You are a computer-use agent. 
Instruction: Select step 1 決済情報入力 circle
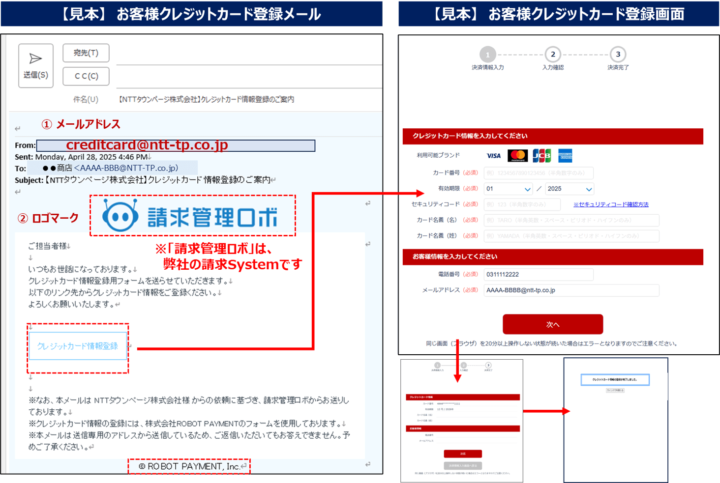pyautogui.click(x=487, y=54)
